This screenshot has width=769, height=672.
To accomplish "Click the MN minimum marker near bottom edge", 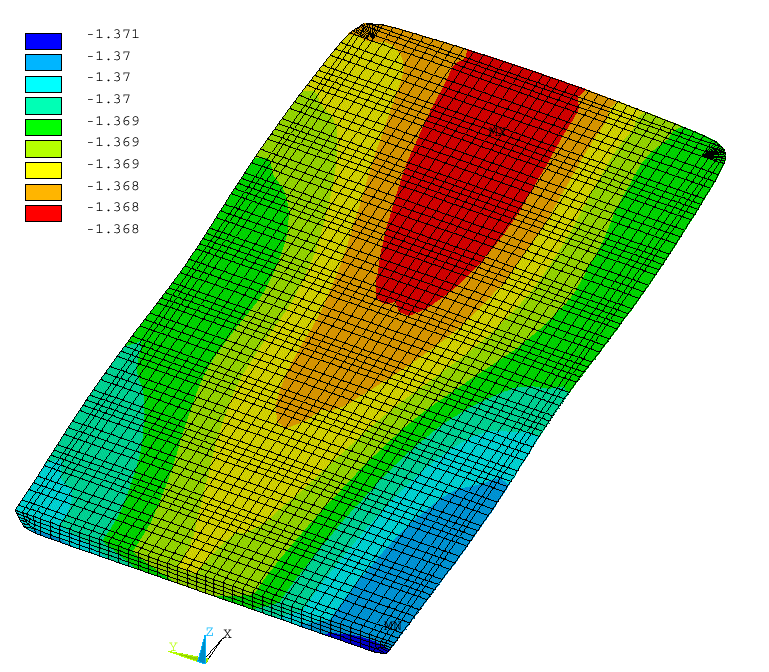I will coord(392,626).
